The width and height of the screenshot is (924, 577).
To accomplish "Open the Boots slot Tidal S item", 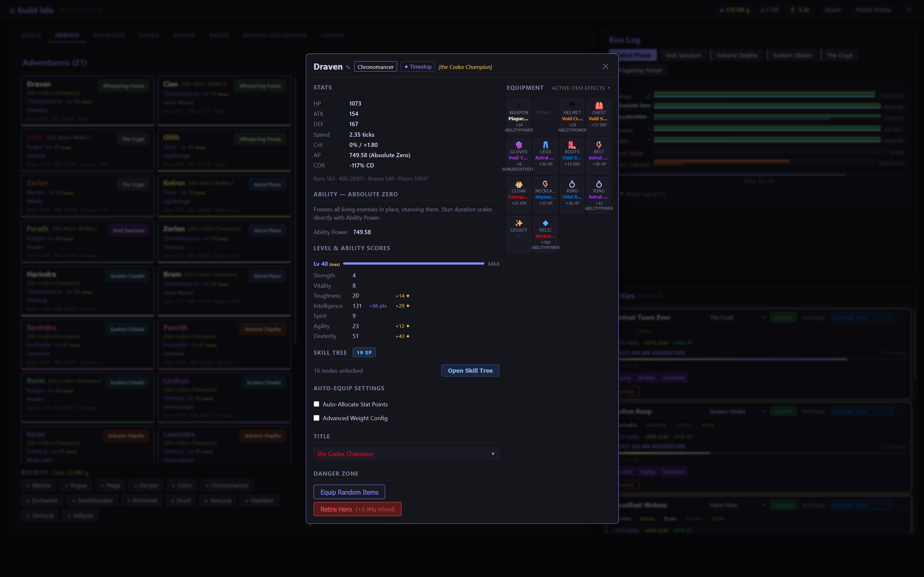I will click(572, 156).
